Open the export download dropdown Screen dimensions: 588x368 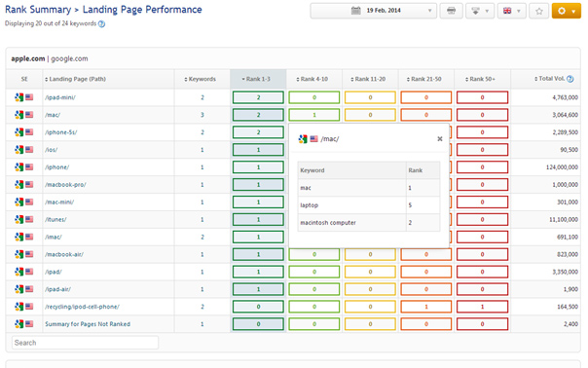480,11
